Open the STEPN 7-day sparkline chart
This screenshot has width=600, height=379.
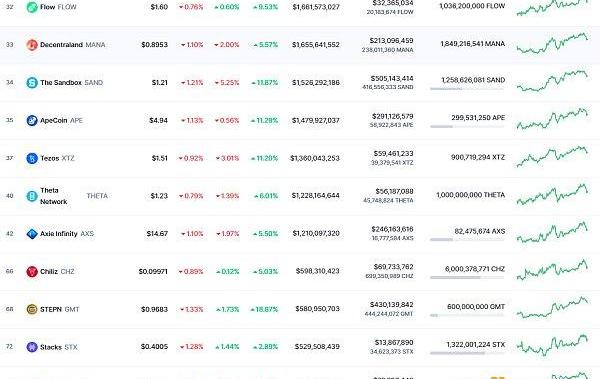tap(552, 308)
